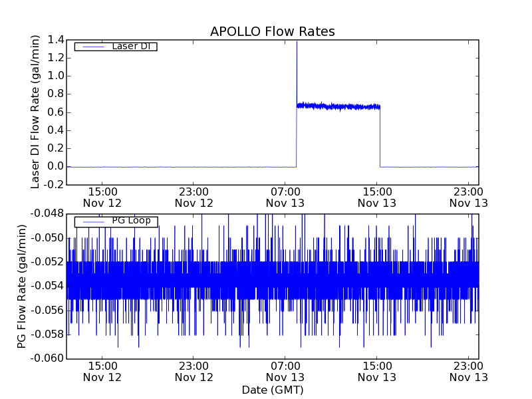Click the "Date (GMT)" x-axis label

coord(272,390)
